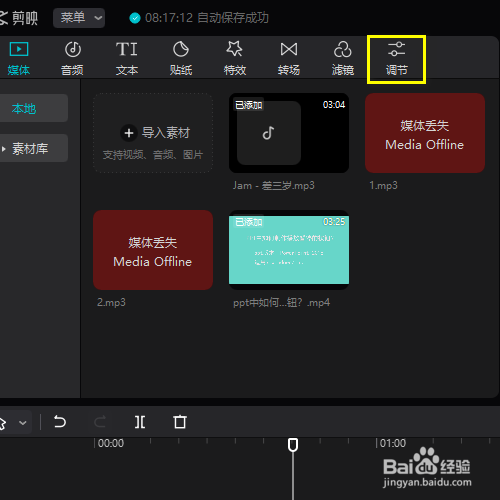This screenshot has height=500, width=500.
Task: Open the 转场 transitions tab
Action: coord(289,58)
